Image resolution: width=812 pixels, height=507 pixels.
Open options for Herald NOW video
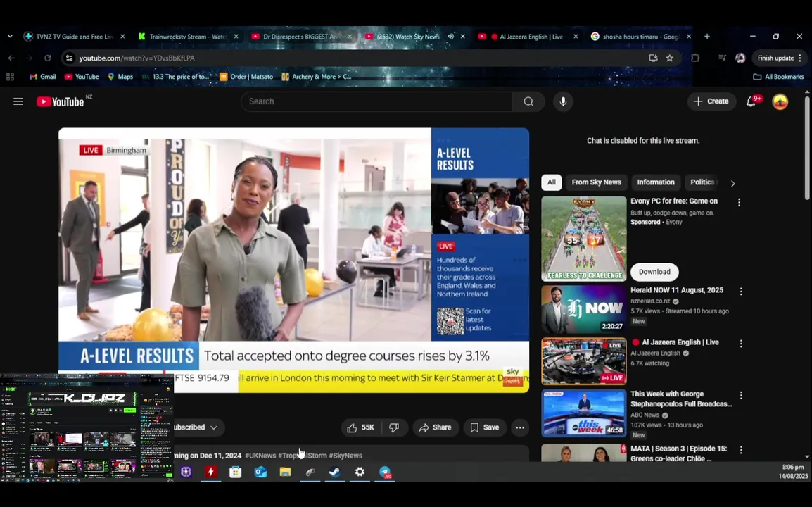[x=741, y=292]
